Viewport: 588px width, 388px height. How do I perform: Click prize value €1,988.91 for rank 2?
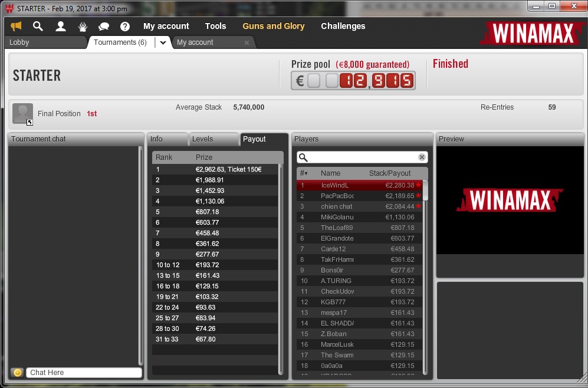(209, 180)
